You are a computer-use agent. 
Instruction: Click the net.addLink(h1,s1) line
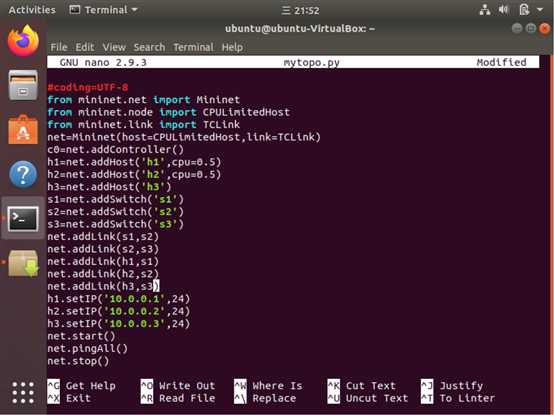[103, 262]
